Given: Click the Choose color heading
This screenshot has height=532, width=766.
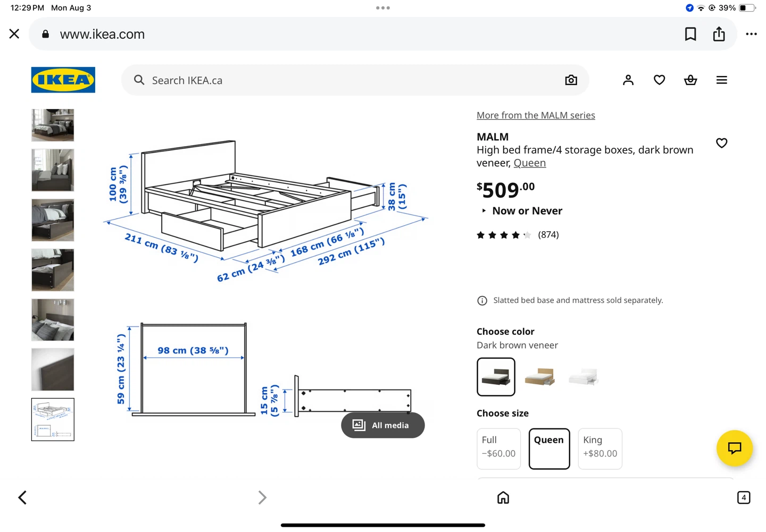Looking at the screenshot, I should (x=505, y=332).
